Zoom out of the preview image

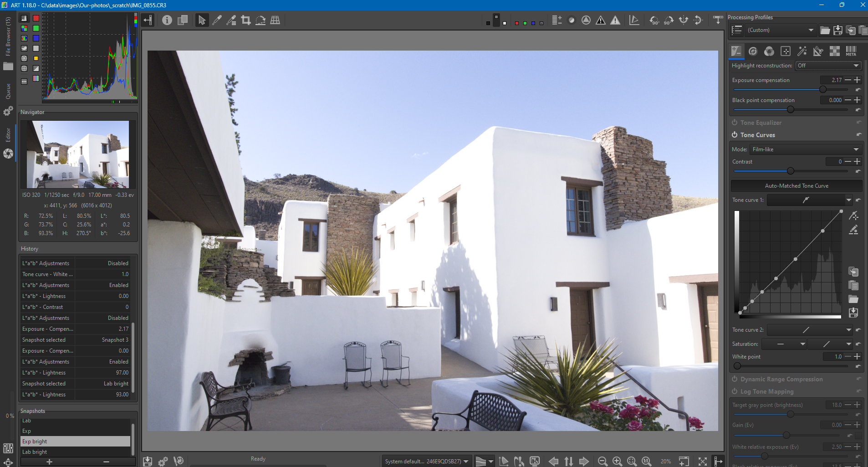602,462
